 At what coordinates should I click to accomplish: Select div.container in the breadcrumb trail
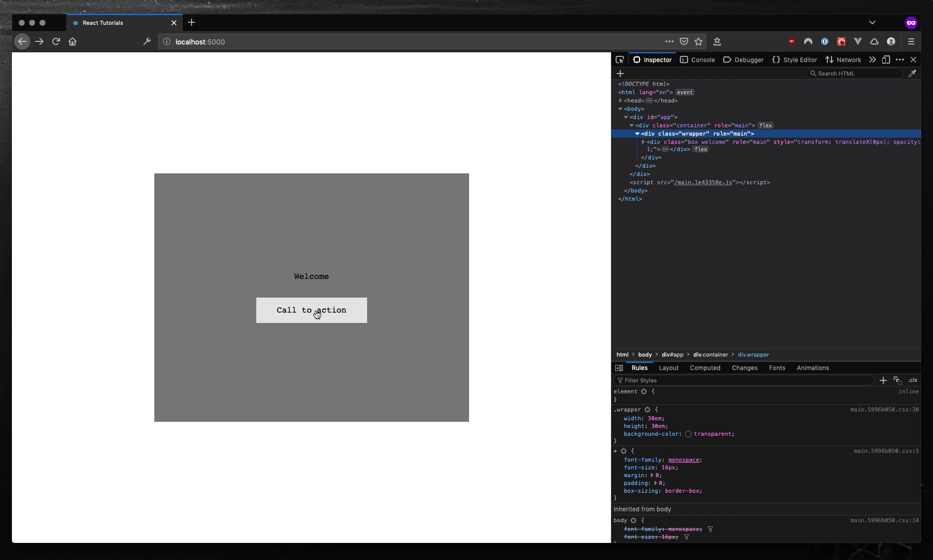[710, 355]
